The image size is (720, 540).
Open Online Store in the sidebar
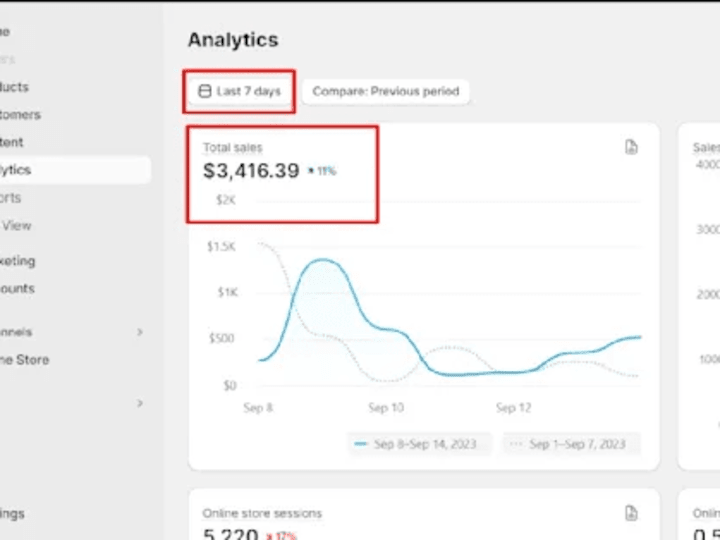(x=24, y=360)
